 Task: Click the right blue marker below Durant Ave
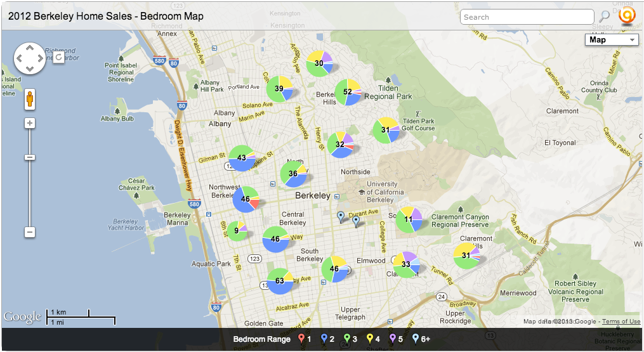point(356,222)
